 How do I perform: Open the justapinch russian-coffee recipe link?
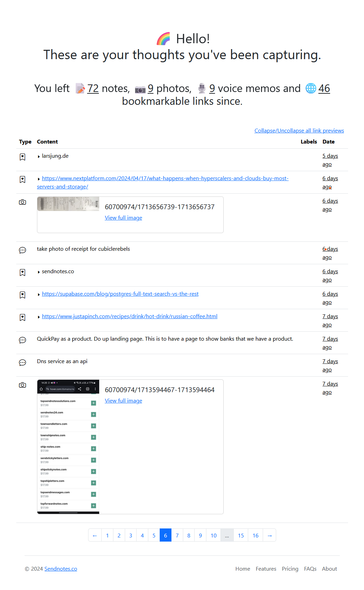click(x=130, y=316)
